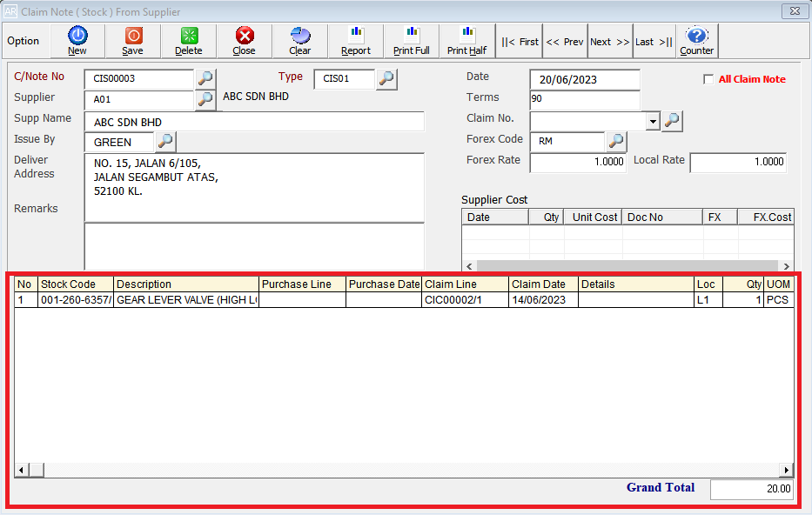Open the Supplier lookup magnifier
Image resolution: width=812 pixels, height=515 pixels.
click(x=205, y=99)
